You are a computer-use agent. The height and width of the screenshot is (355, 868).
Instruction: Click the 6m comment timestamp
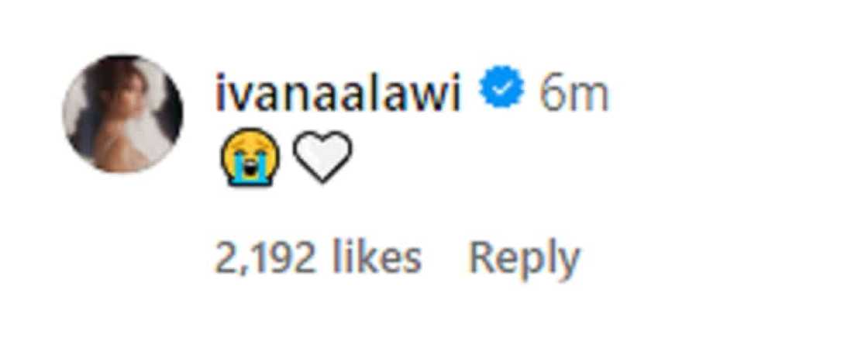574,95
